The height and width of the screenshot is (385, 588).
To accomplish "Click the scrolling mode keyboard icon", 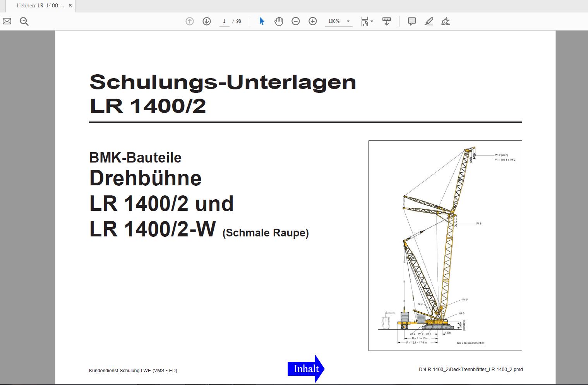I will (386, 21).
